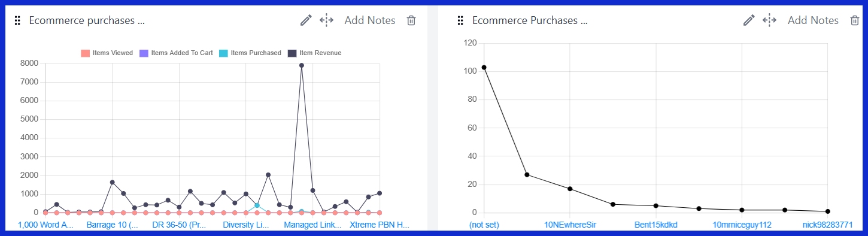Image resolution: width=868 pixels, height=236 pixels.
Task: Toggle the Items Viewed legend swatch
Action: [x=85, y=53]
